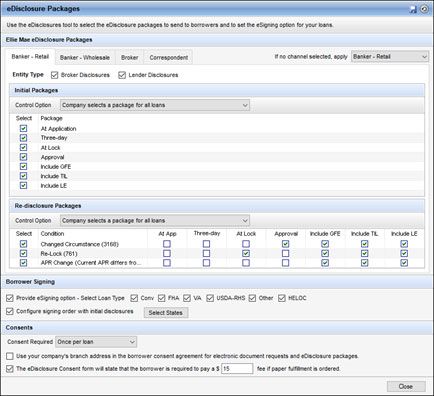Toggle Broker Disclosures checkbox

pos(55,75)
